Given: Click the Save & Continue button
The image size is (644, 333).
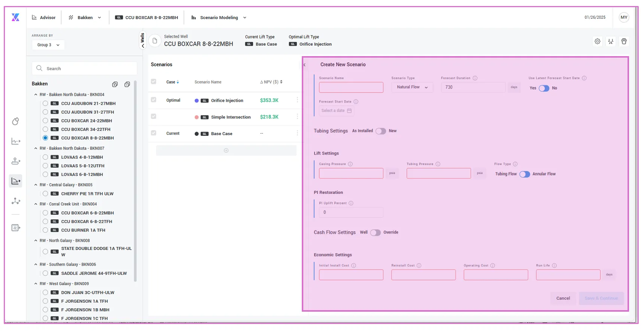Looking at the screenshot, I should click(x=601, y=298).
